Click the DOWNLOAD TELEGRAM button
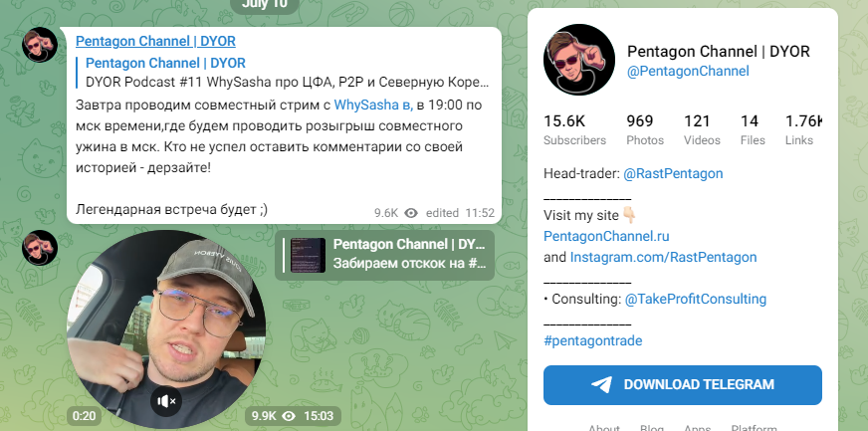 pyautogui.click(x=683, y=385)
